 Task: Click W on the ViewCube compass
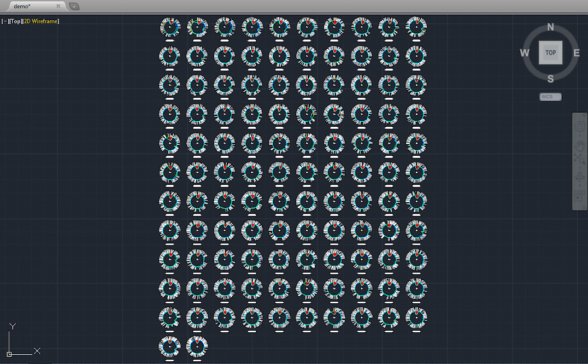click(x=525, y=53)
